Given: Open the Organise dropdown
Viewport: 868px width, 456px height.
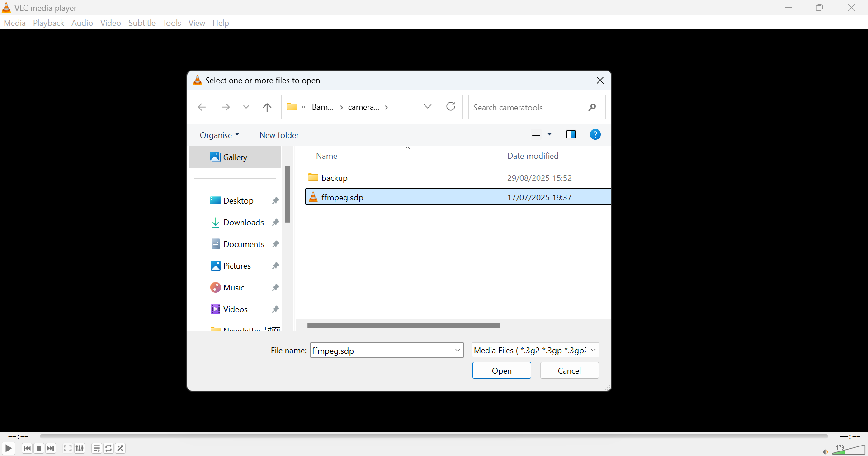Looking at the screenshot, I should click(219, 135).
